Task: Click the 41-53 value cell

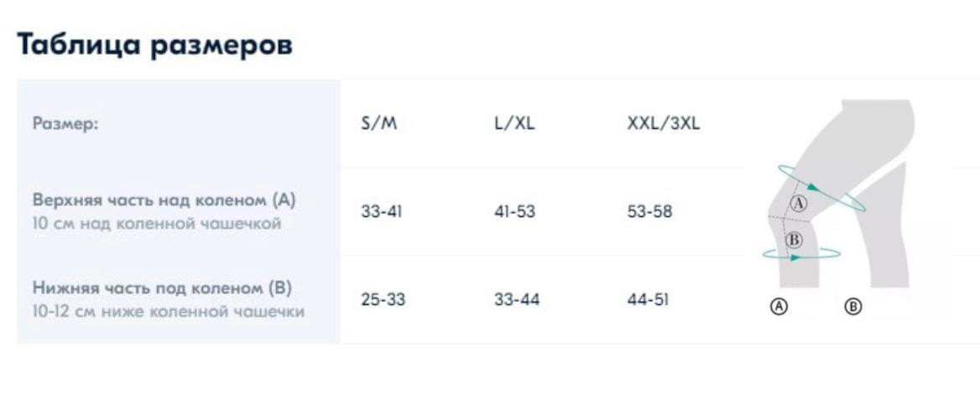Action: coord(514,211)
